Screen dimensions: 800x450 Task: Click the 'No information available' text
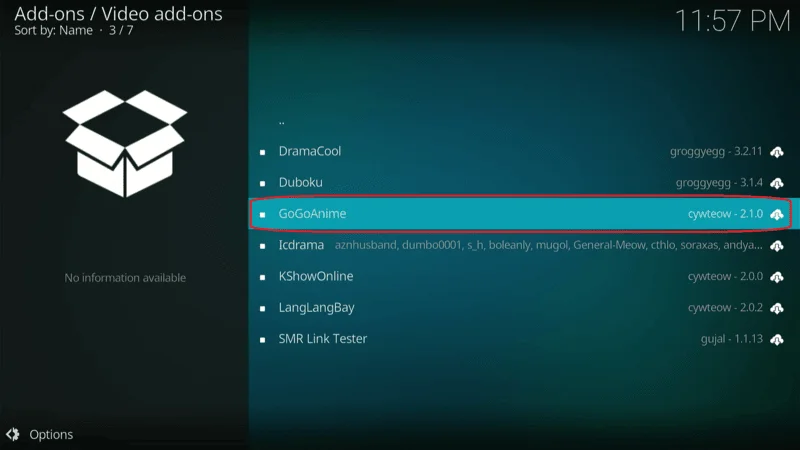click(x=125, y=278)
